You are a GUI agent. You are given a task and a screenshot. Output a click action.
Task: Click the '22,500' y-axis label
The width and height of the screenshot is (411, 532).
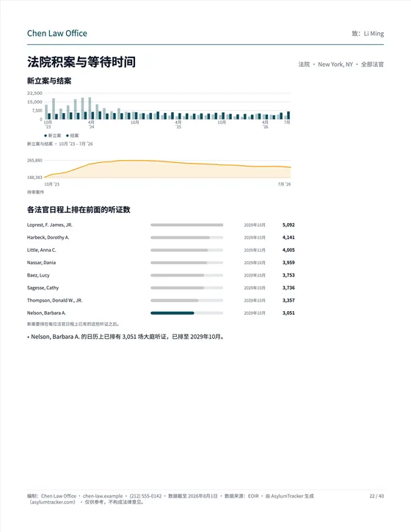34,93
